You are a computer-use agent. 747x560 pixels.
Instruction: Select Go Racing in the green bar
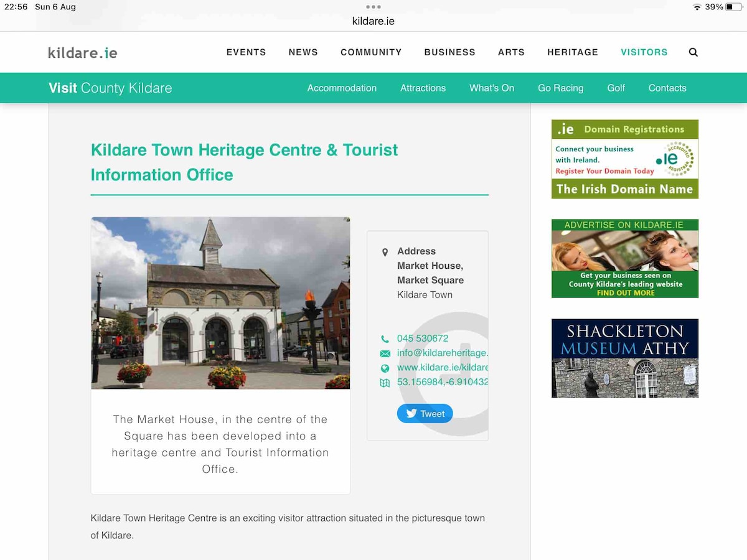click(x=560, y=88)
